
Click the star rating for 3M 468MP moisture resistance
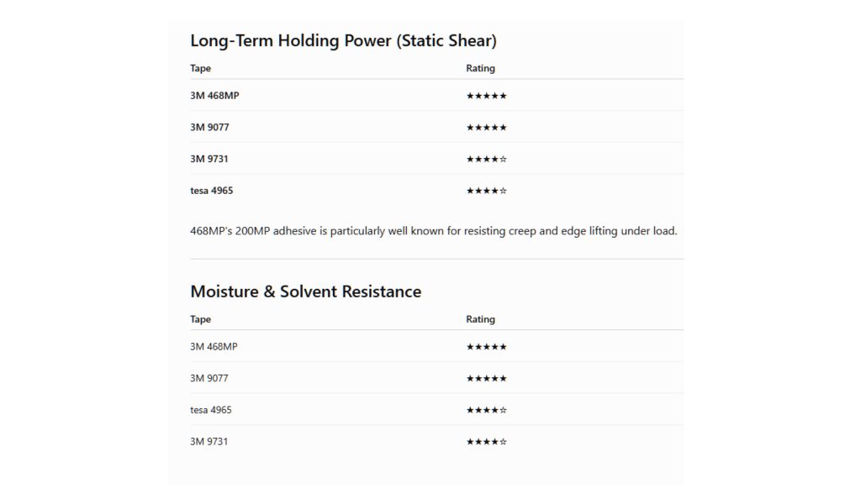(487, 347)
